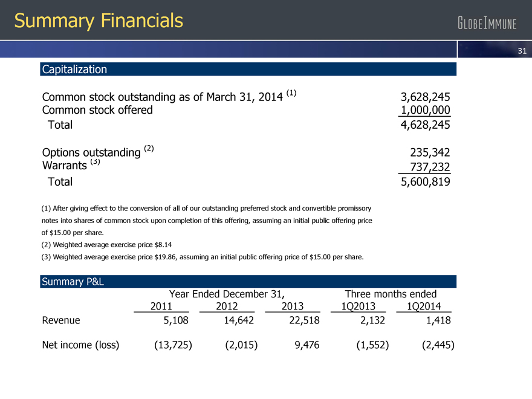
Task: Click the final total 5,600,819
Action: [x=426, y=182]
